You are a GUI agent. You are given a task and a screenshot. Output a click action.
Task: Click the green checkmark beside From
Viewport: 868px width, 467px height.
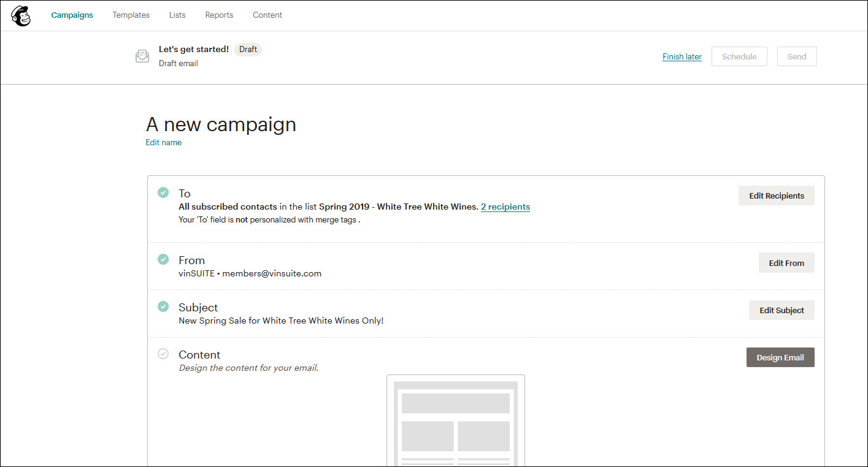pyautogui.click(x=163, y=259)
